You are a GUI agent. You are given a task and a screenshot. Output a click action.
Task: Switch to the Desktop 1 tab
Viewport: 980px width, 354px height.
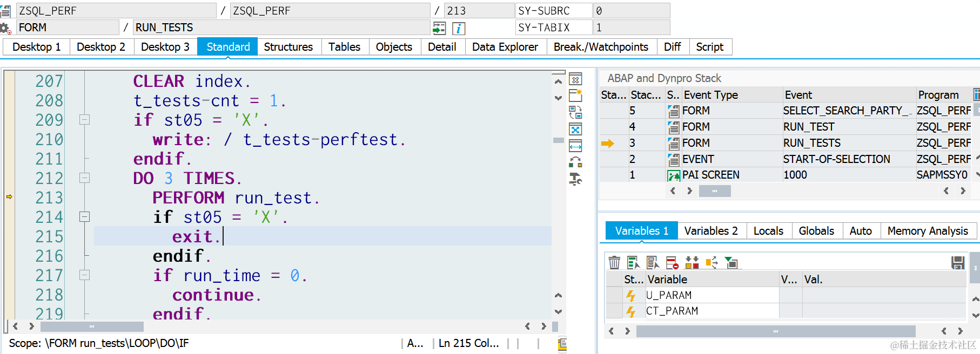click(37, 47)
